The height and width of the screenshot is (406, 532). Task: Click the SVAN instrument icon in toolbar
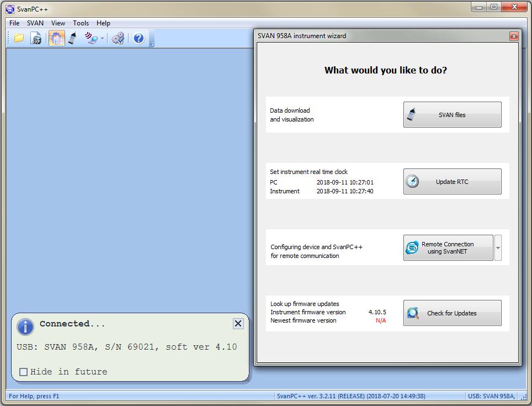pyautogui.click(x=72, y=38)
